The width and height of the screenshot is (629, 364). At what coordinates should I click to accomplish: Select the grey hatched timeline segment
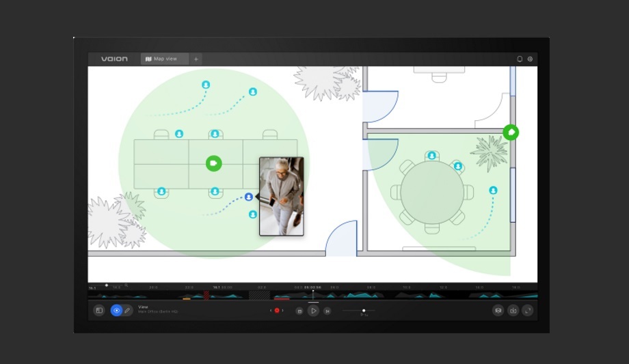[x=259, y=296]
